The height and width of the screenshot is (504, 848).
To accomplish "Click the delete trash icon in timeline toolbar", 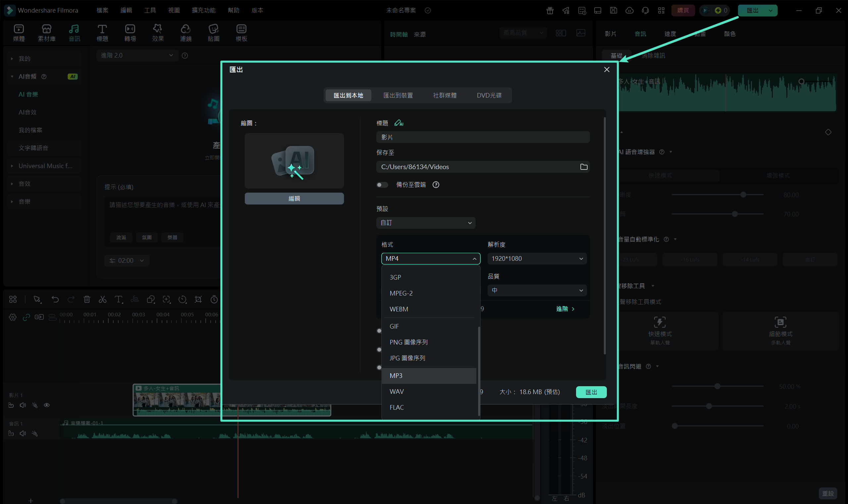I will coord(87,299).
